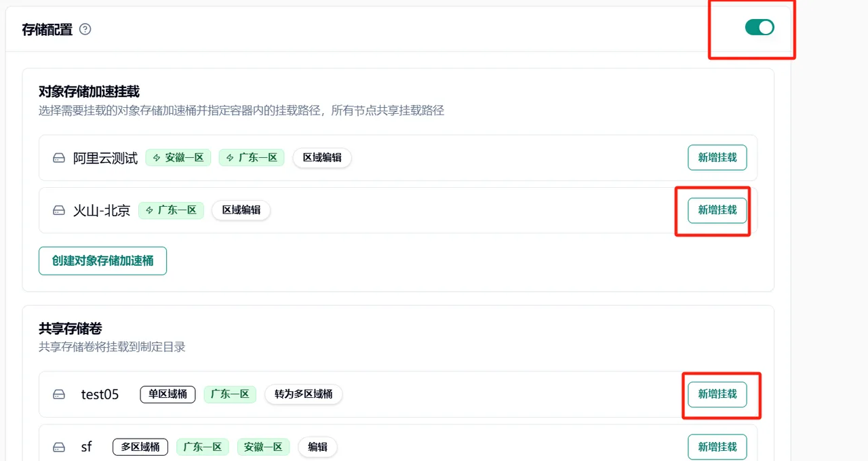Click the 对象存储加速挂载 heading
Image resolution: width=868 pixels, height=461 pixels.
pyautogui.click(x=89, y=92)
